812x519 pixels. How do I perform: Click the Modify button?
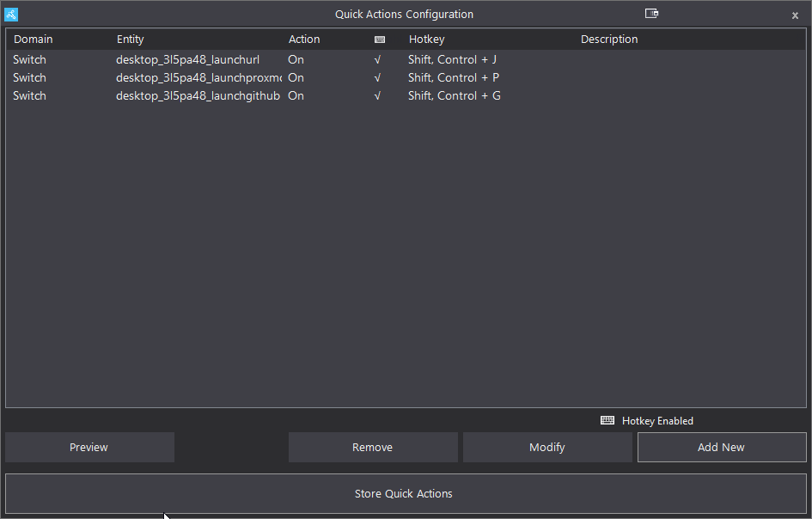547,447
